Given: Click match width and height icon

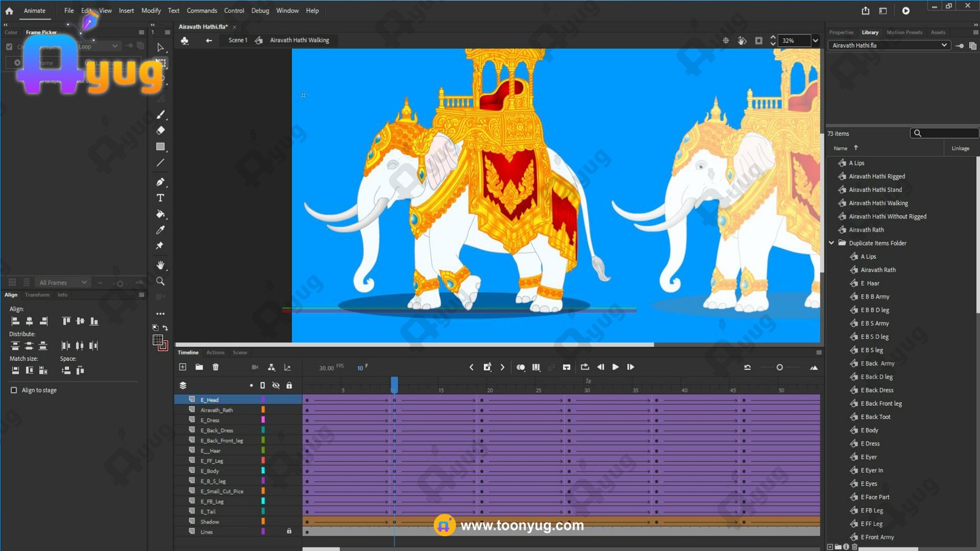Looking at the screenshot, I should click(x=43, y=370).
